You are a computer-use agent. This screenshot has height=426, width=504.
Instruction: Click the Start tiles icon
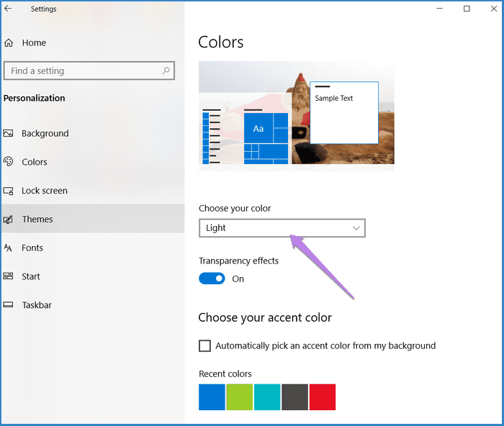[x=9, y=276]
